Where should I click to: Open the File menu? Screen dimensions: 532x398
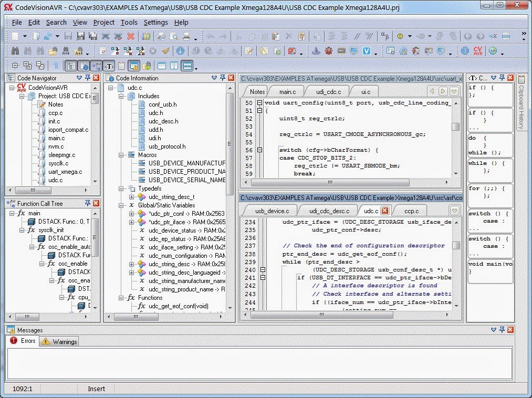point(17,23)
